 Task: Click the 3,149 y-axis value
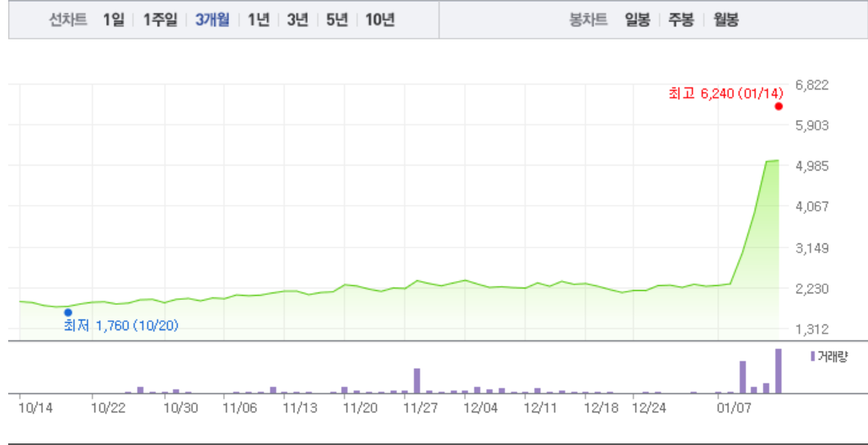[x=811, y=247]
